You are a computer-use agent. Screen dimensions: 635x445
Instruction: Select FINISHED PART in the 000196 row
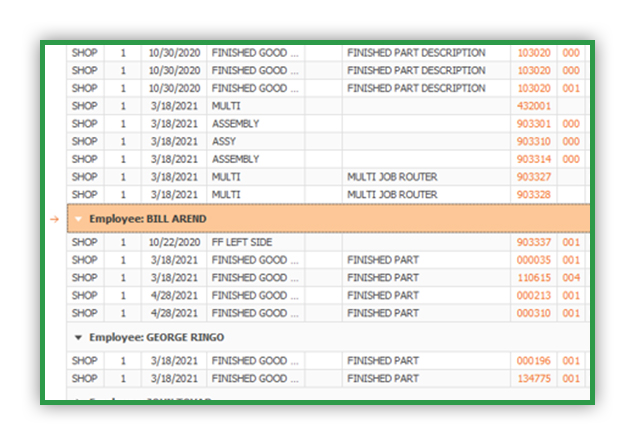(426, 361)
